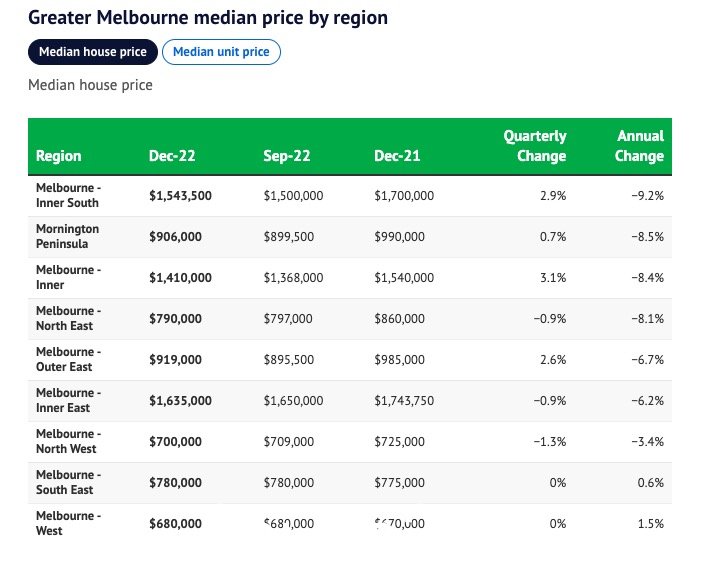Click the Annual Change column header
717x563 pixels.
[639, 146]
